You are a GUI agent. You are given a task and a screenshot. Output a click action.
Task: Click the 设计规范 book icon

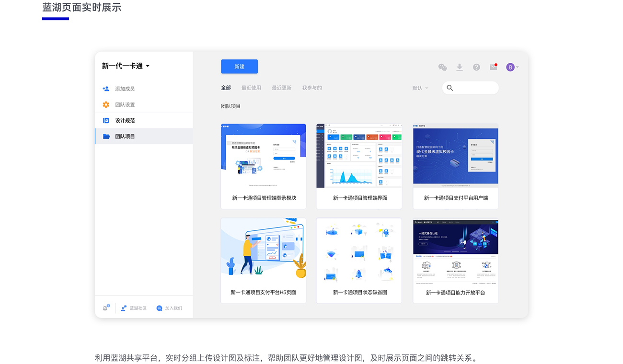click(x=106, y=121)
